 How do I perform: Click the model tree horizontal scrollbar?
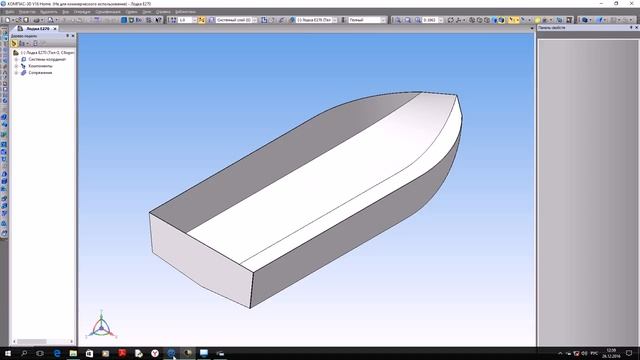43,342
